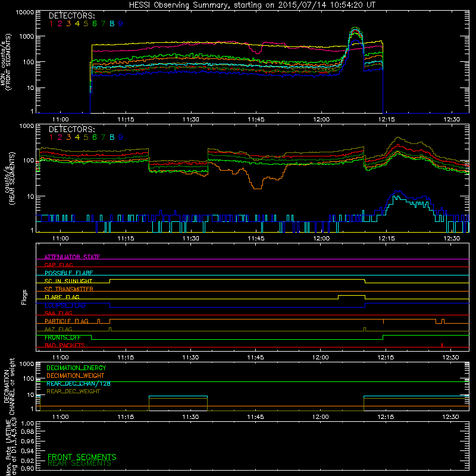The image size is (476, 476).
Task: Click the SC TRANSMITTER flag label
Action: 69,289
